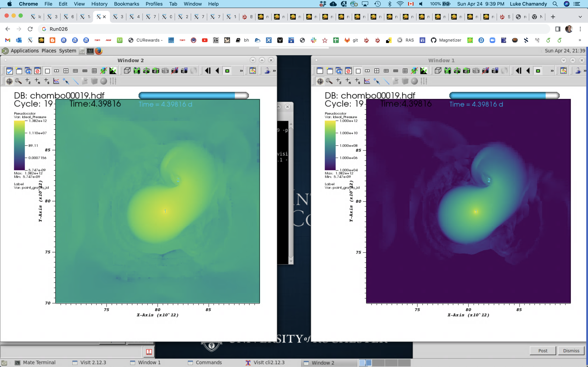Open Chrome tab list dropdown arrow
The height and width of the screenshot is (367, 588).
point(580,17)
